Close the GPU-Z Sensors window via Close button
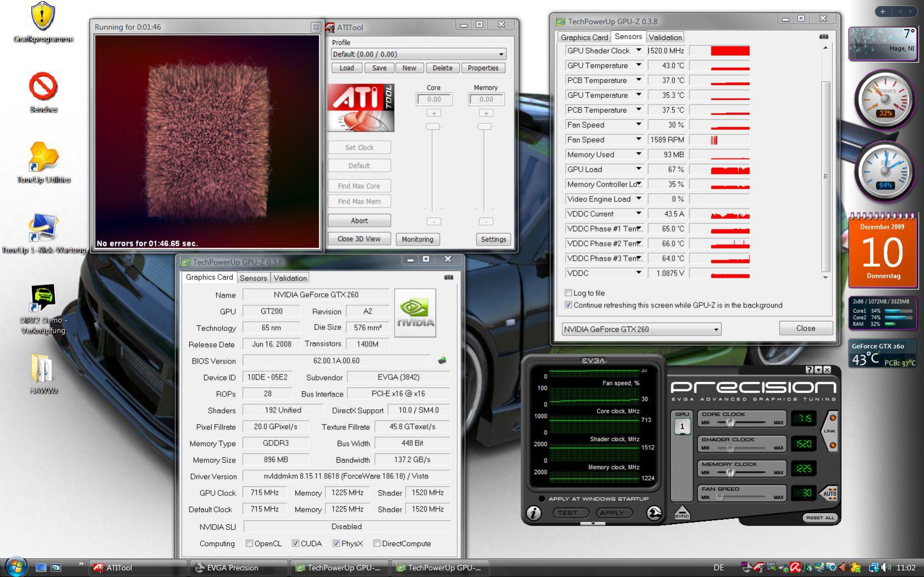The image size is (924, 577). pyautogui.click(x=806, y=328)
